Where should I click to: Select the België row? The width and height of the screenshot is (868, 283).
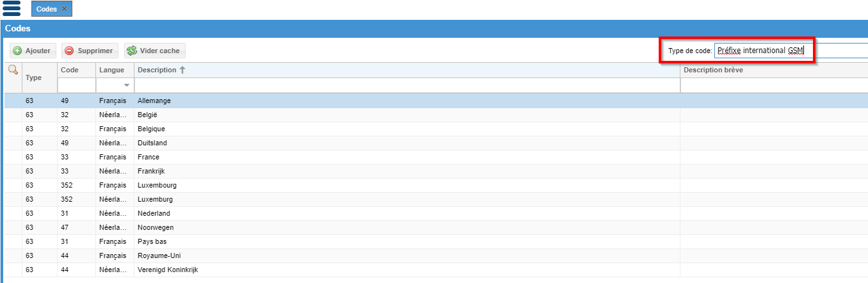(x=436, y=115)
